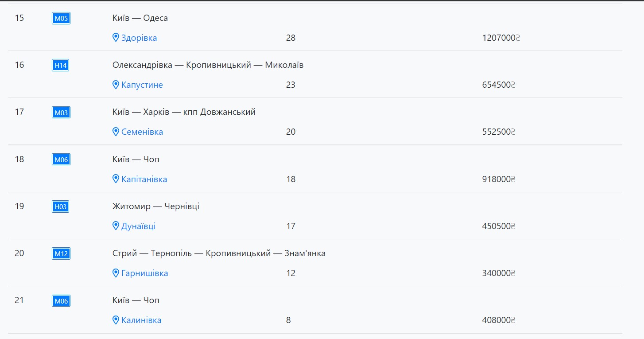Click the map pin beside Дунаївці
Screen dimensions: 644x339
point(116,226)
